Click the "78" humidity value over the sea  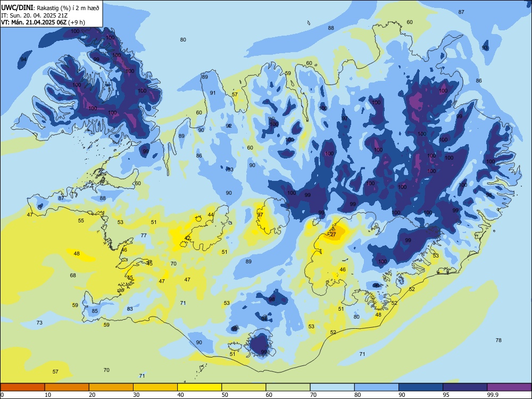tap(498, 340)
